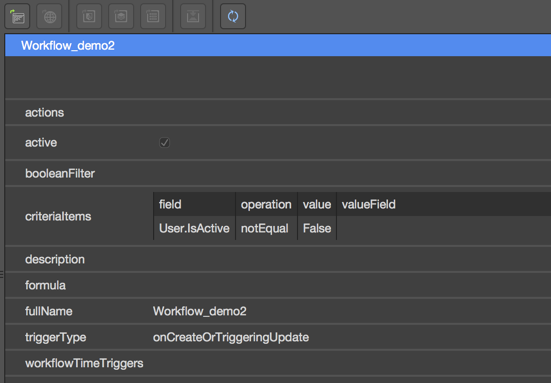Click the operation column header
551x383 pixels.
[x=266, y=204]
